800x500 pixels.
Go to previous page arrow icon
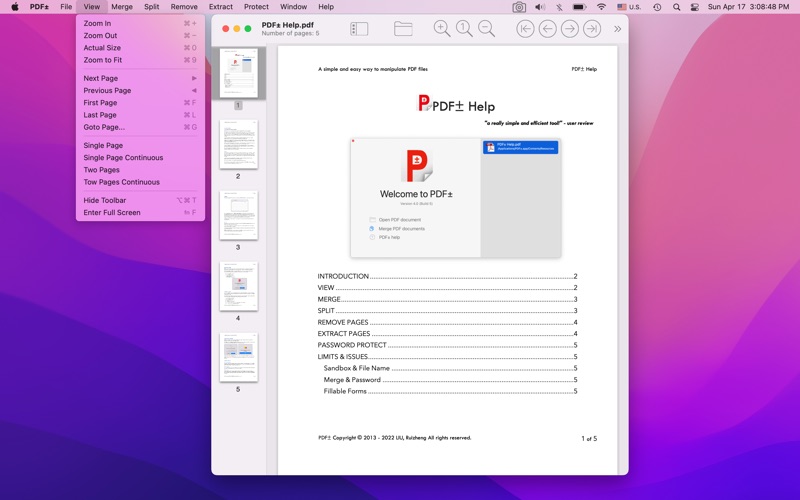click(x=547, y=29)
